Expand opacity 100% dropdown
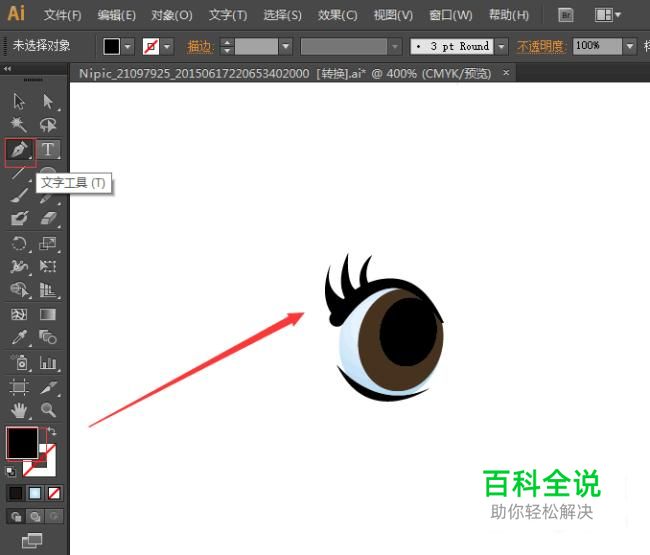 (x=630, y=46)
